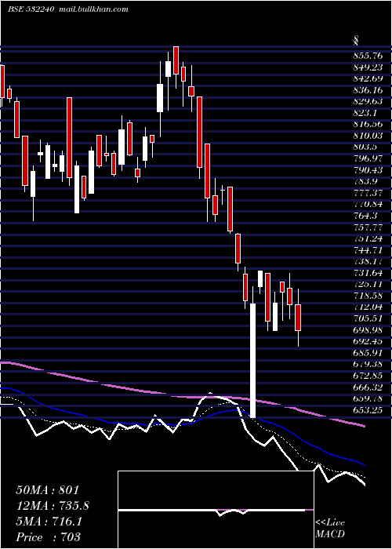Select the 712.04 price label

point(368,307)
